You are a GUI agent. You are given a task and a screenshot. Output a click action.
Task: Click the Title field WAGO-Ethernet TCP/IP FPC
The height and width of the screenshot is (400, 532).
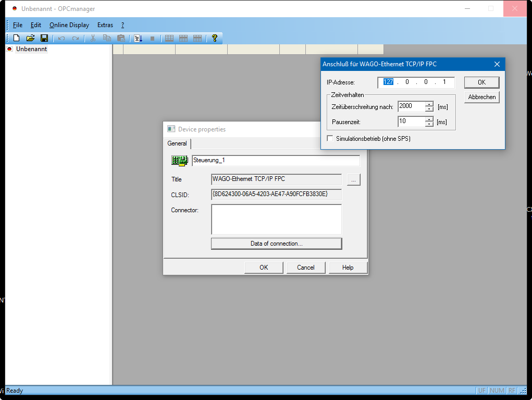(x=276, y=179)
